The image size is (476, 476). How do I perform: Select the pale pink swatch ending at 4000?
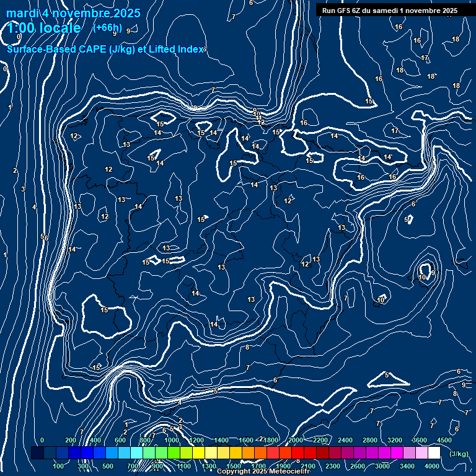(421, 452)
